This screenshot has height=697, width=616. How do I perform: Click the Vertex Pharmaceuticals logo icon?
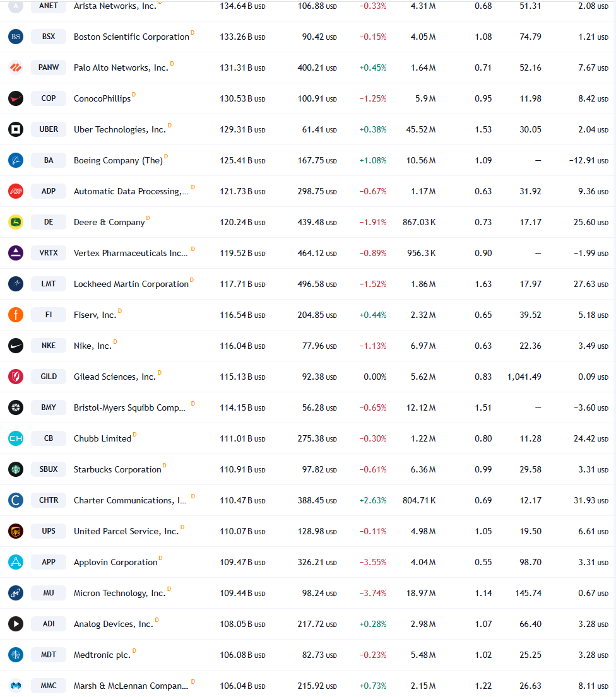[16, 253]
